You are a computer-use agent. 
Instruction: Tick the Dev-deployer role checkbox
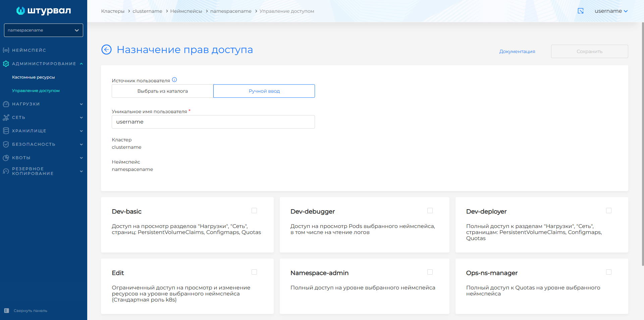(x=609, y=211)
